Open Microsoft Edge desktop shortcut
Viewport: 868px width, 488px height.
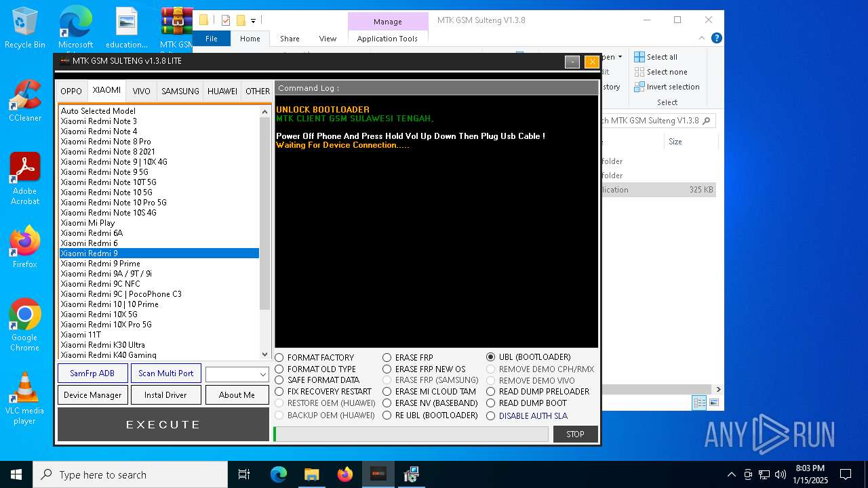coord(75,27)
